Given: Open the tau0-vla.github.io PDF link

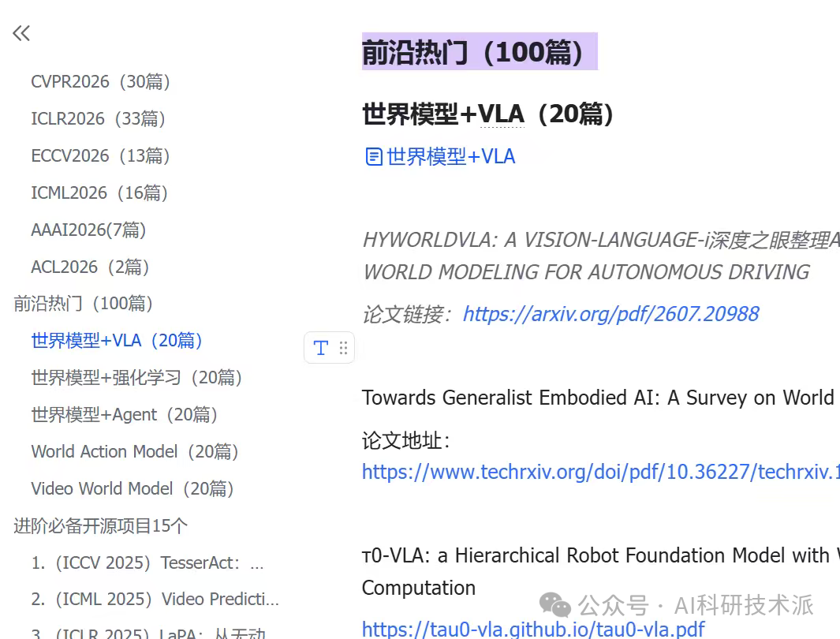Looking at the screenshot, I should 533,629.
